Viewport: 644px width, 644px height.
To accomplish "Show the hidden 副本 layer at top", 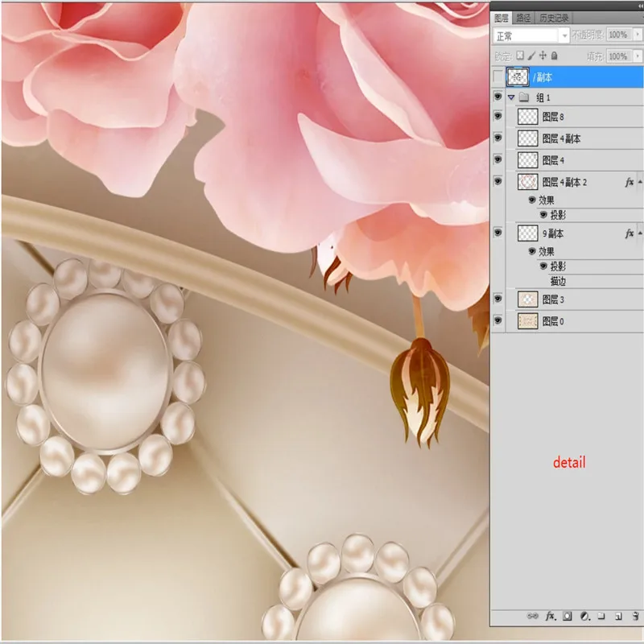I will [x=498, y=76].
